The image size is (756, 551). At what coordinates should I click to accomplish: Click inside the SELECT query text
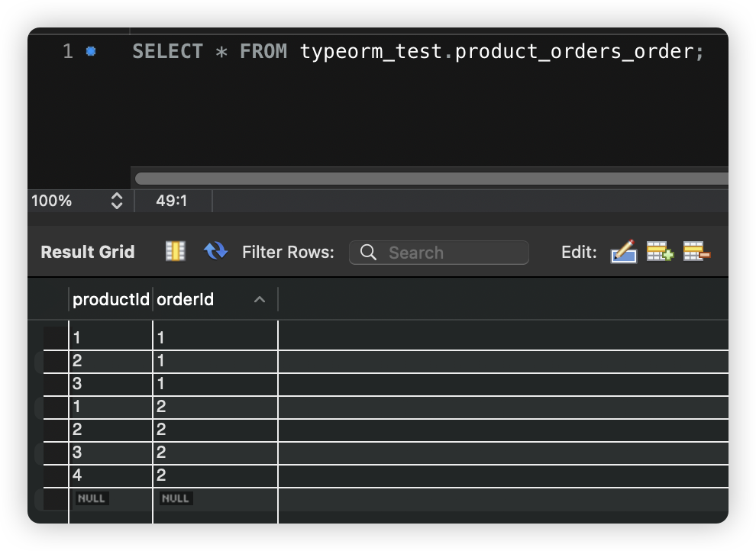[417, 52]
